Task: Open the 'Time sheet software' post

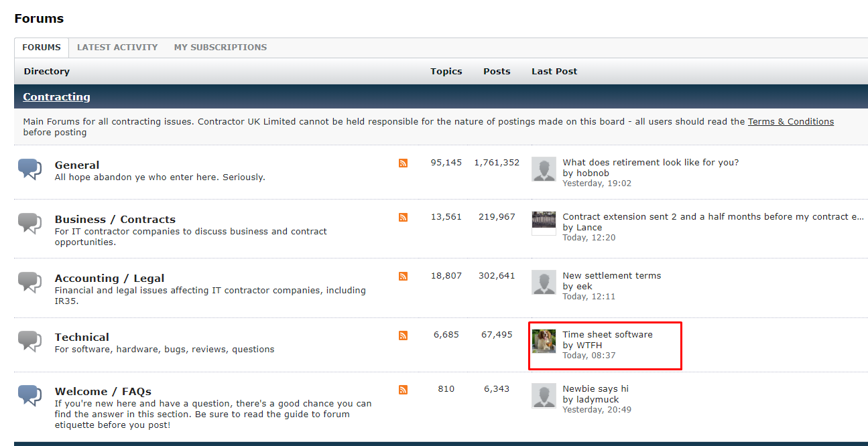Action: (x=607, y=334)
